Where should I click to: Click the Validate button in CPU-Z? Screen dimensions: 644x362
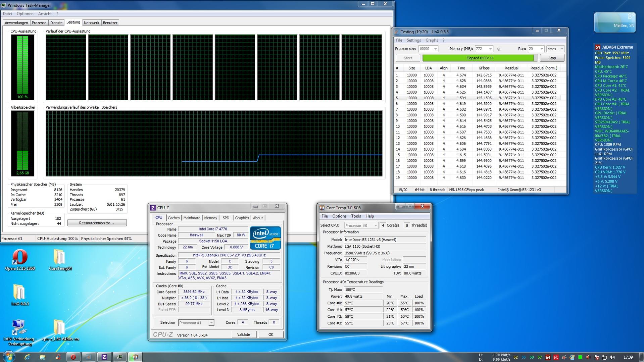point(244,334)
